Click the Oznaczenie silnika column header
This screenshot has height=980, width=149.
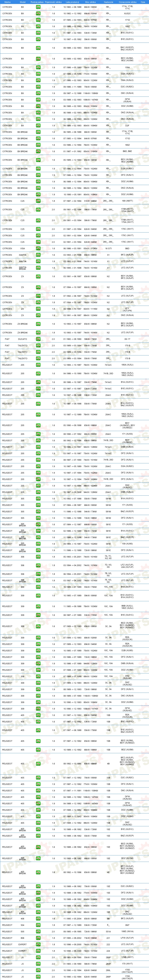tap(127, 2)
